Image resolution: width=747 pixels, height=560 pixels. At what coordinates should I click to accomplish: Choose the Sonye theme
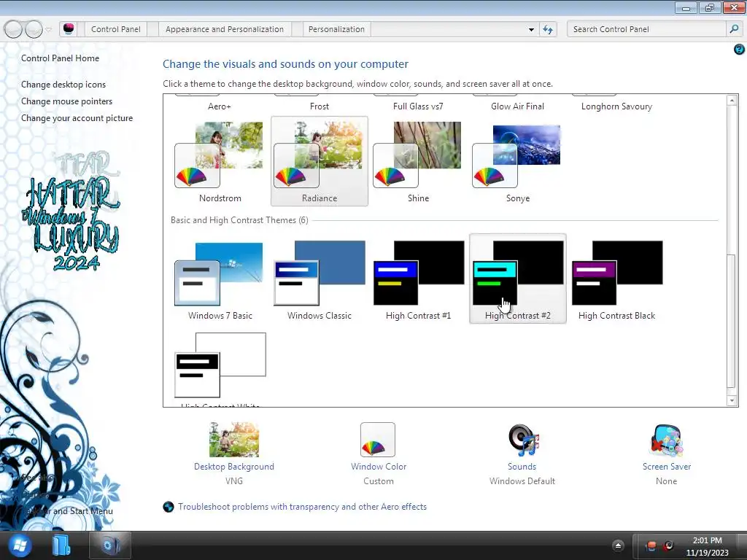coord(517,161)
